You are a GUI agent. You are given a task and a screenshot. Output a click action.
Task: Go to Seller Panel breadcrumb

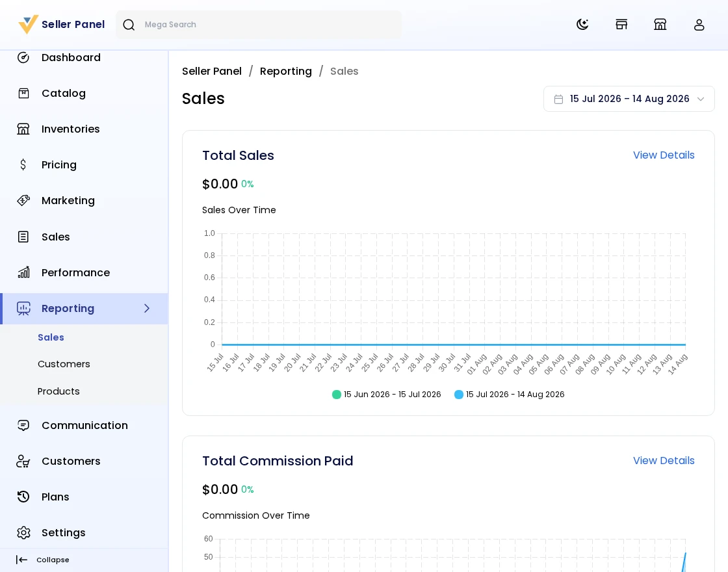pyautogui.click(x=212, y=71)
